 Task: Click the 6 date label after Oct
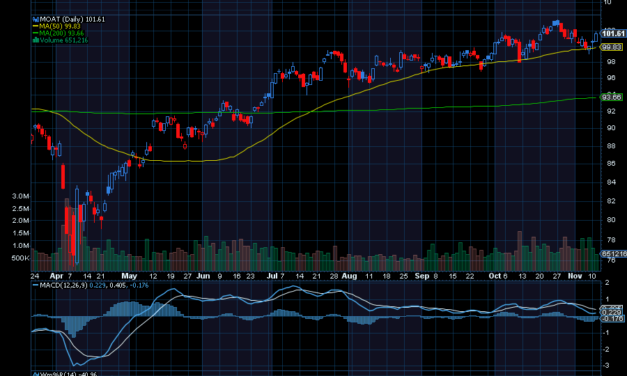click(x=505, y=276)
